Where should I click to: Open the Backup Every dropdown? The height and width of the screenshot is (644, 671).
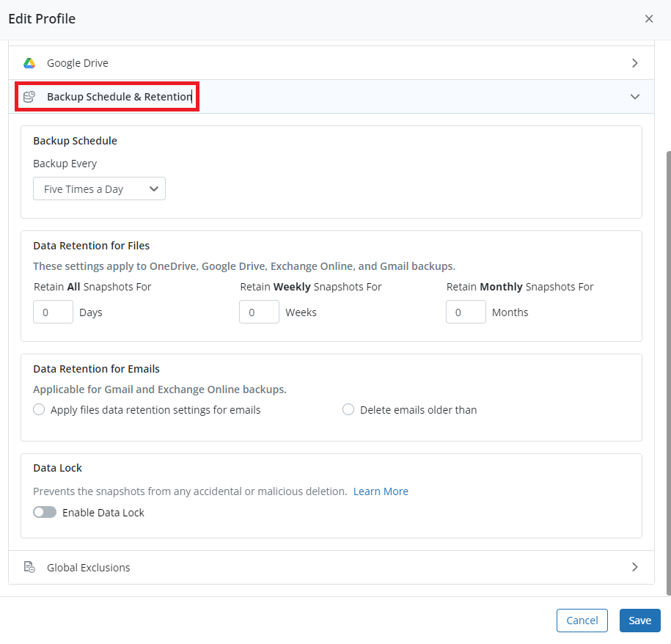(x=99, y=189)
